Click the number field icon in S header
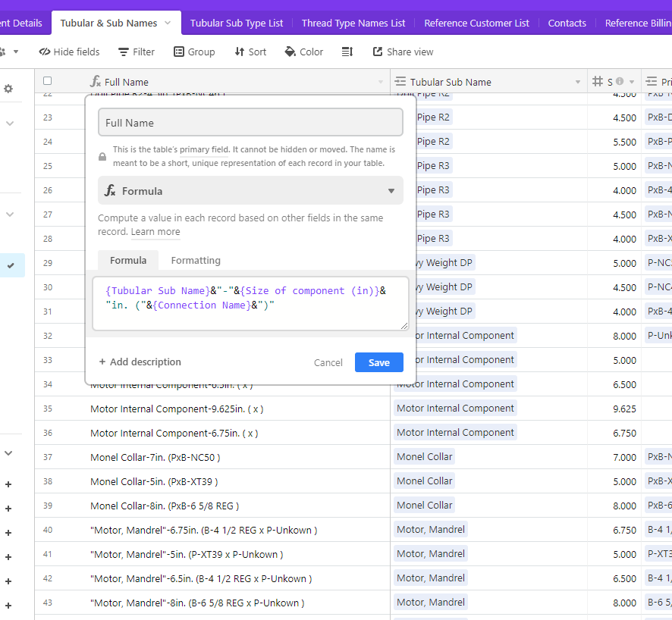The height and width of the screenshot is (620, 672). pyautogui.click(x=598, y=81)
